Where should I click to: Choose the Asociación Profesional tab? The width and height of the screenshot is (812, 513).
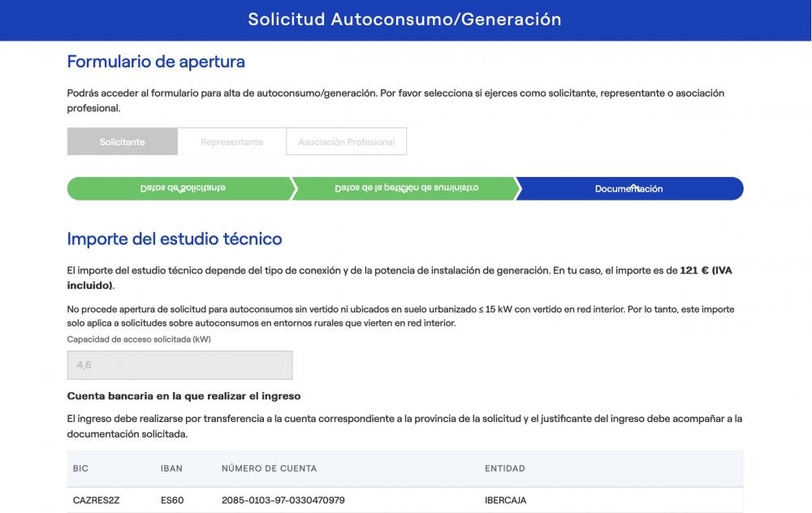coord(346,141)
